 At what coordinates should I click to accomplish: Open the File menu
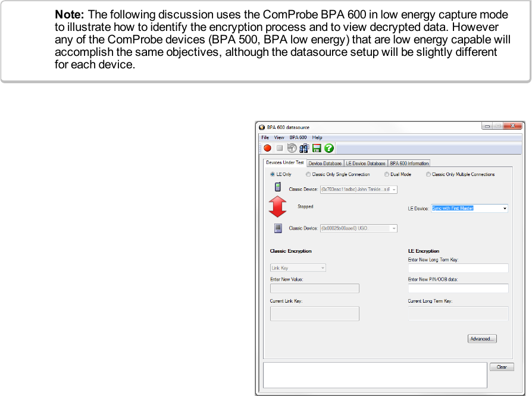tap(265, 137)
